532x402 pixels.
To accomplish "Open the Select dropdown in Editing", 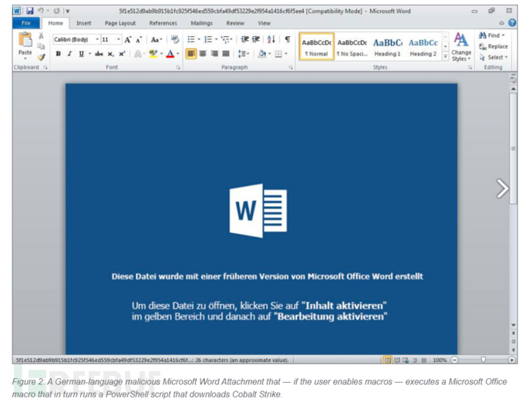I will [493, 57].
